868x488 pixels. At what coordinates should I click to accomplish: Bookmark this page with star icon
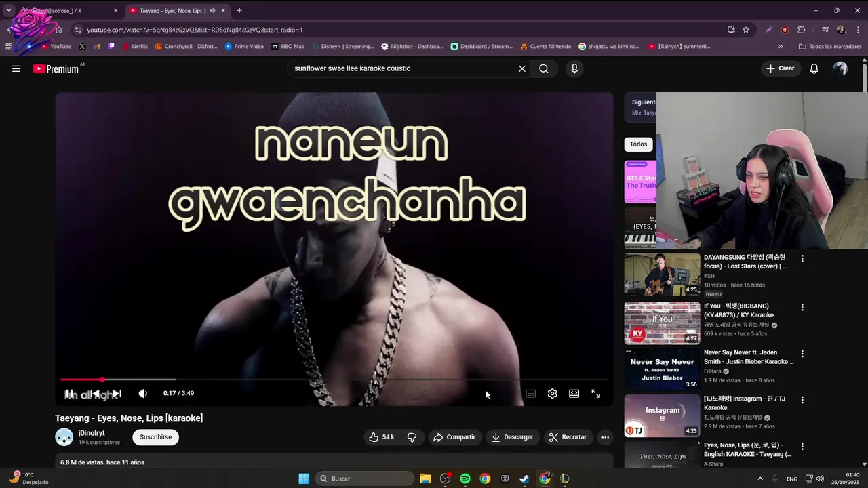(x=746, y=30)
